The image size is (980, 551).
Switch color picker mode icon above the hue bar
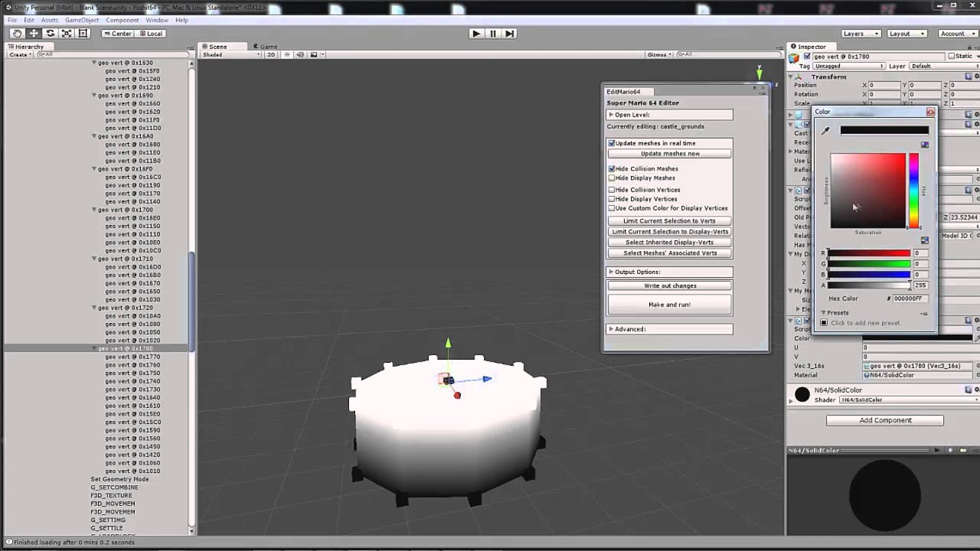pos(924,145)
